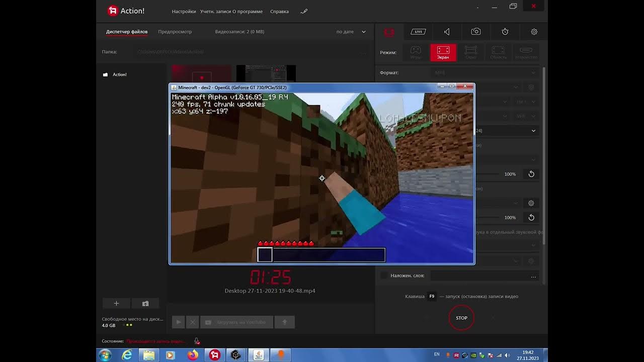Viewport: 644px width, 362px height.
Task: Open Windows Media Player from taskbar
Action: coord(170,355)
